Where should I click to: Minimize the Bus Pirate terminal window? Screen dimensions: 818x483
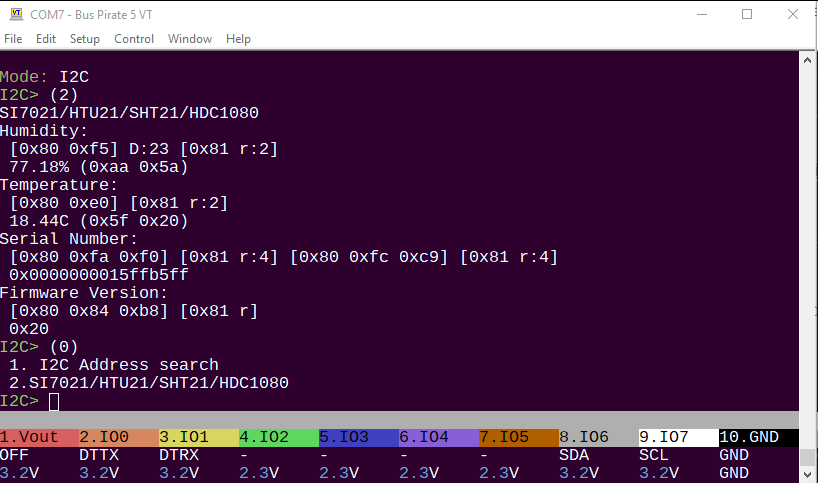702,14
